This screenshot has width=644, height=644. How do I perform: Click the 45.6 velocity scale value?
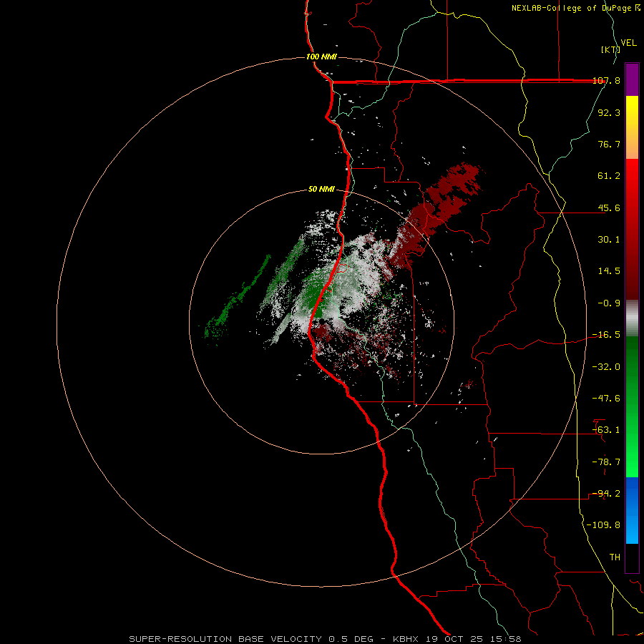coord(609,208)
